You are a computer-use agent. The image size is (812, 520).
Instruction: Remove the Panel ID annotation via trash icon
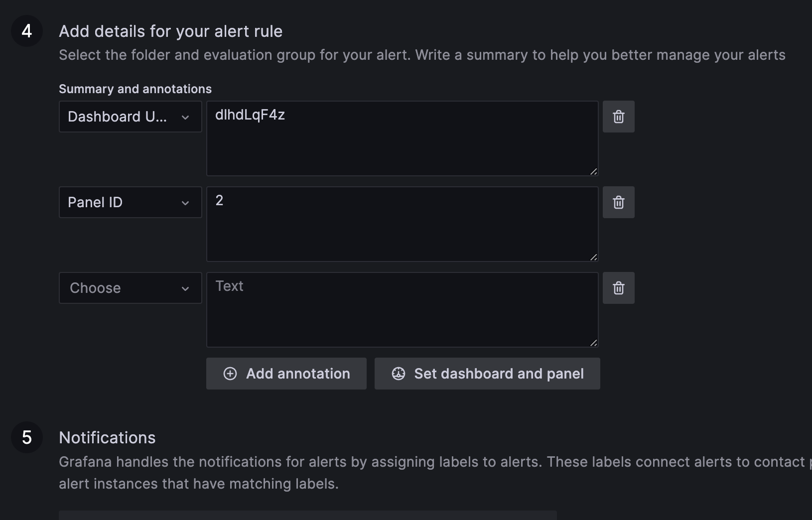tap(618, 202)
